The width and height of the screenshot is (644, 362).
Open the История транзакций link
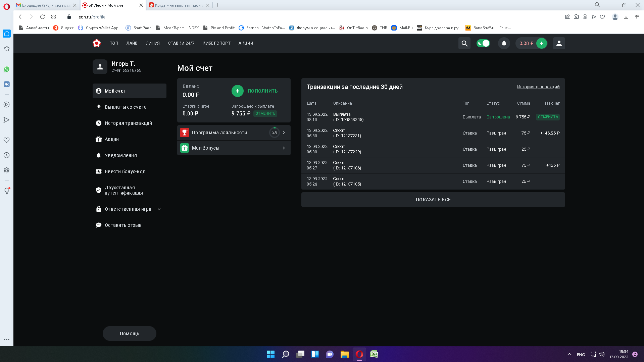[538, 87]
